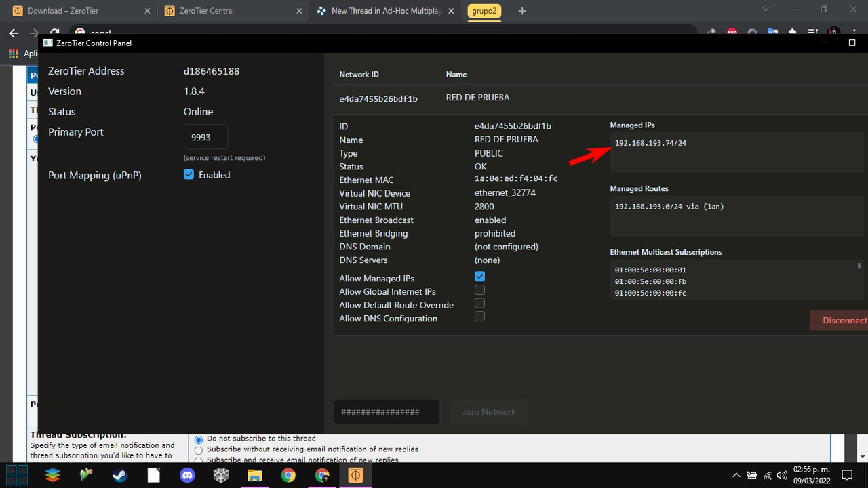
Task: Check Allow Default Route Override
Action: 479,303
